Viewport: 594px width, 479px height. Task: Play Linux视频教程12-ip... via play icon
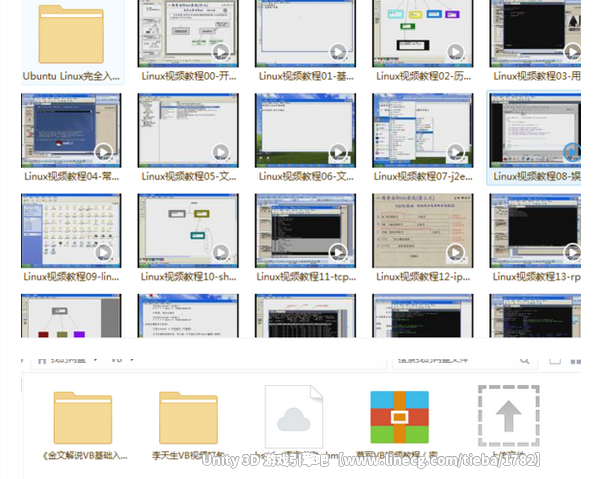point(455,252)
